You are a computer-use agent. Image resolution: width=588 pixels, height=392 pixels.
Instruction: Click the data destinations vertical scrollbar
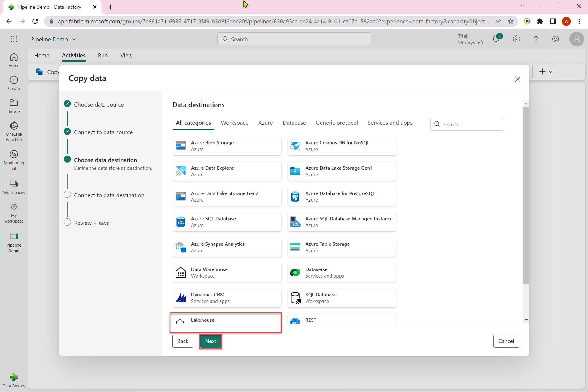pos(526,195)
